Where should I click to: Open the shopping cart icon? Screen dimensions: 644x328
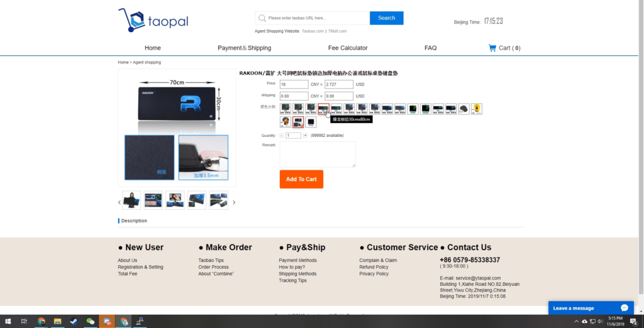tap(492, 48)
